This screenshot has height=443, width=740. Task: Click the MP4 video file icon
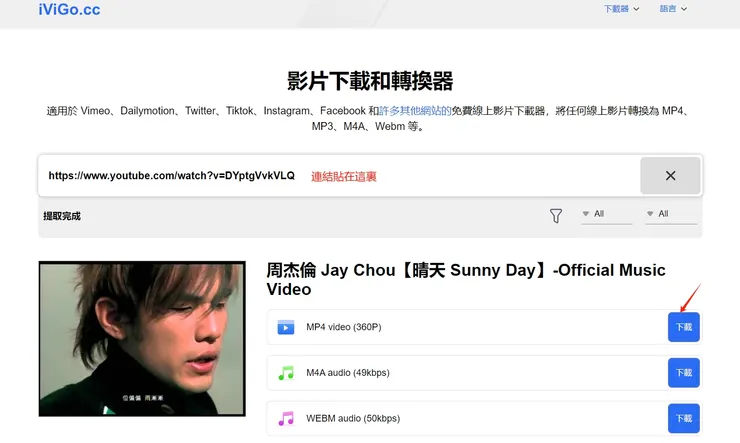tap(286, 327)
